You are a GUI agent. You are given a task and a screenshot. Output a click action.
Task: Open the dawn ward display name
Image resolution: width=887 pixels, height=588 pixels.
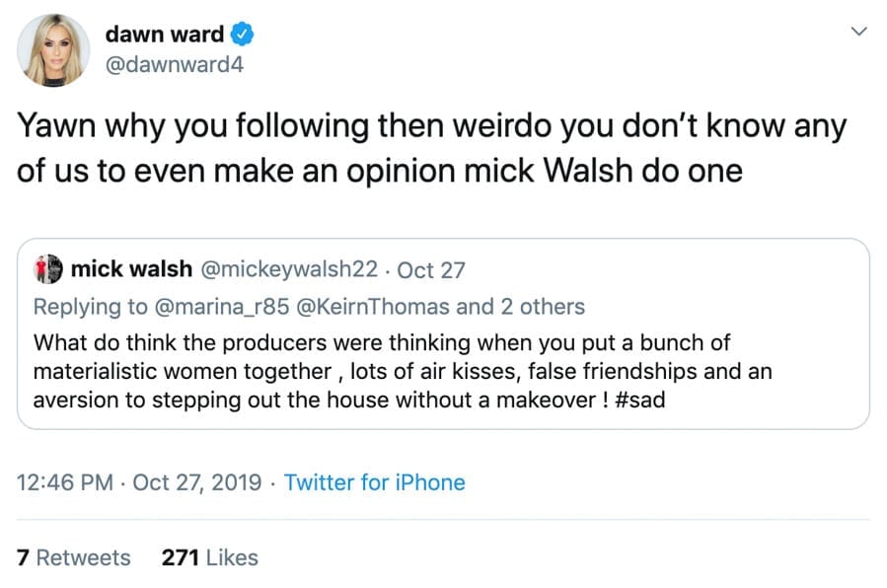point(164,36)
